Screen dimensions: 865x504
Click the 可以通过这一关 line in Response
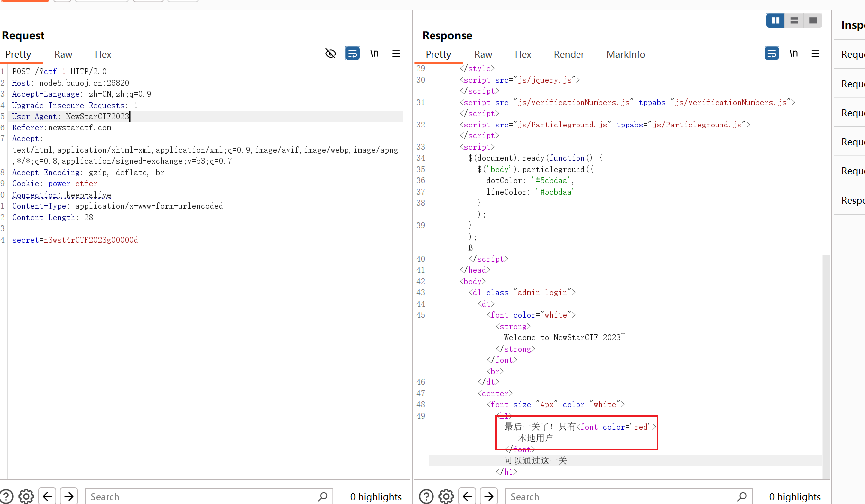(x=536, y=461)
